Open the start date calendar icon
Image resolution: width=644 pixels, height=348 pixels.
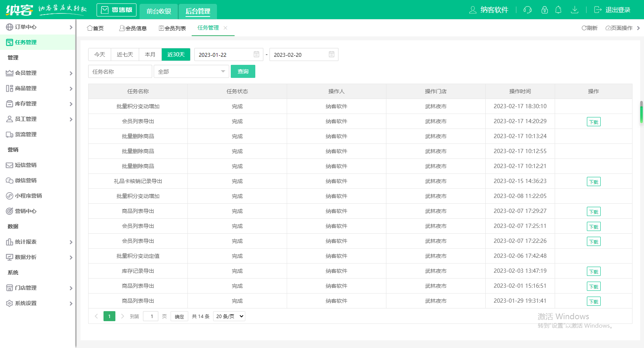pos(256,54)
